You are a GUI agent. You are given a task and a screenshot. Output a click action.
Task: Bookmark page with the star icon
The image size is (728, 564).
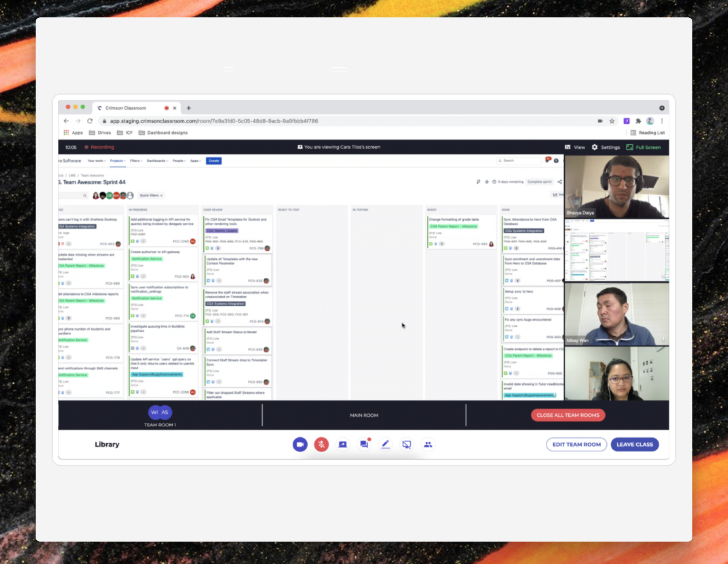click(x=612, y=121)
